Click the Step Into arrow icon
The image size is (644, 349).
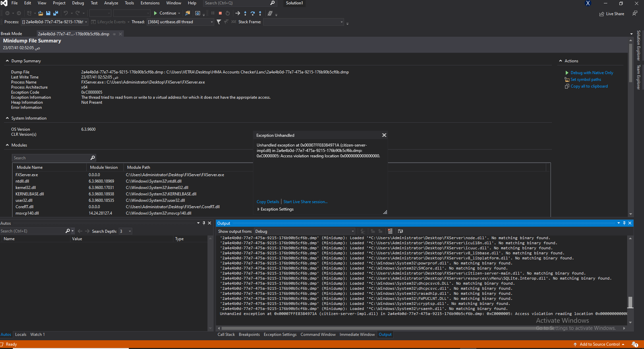[x=245, y=13]
